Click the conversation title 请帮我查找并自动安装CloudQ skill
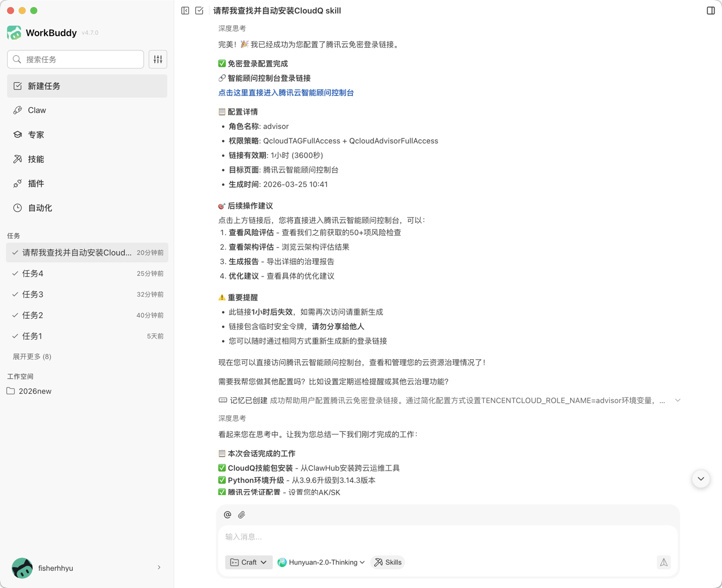Viewport: 722px width, 588px height. tap(277, 10)
